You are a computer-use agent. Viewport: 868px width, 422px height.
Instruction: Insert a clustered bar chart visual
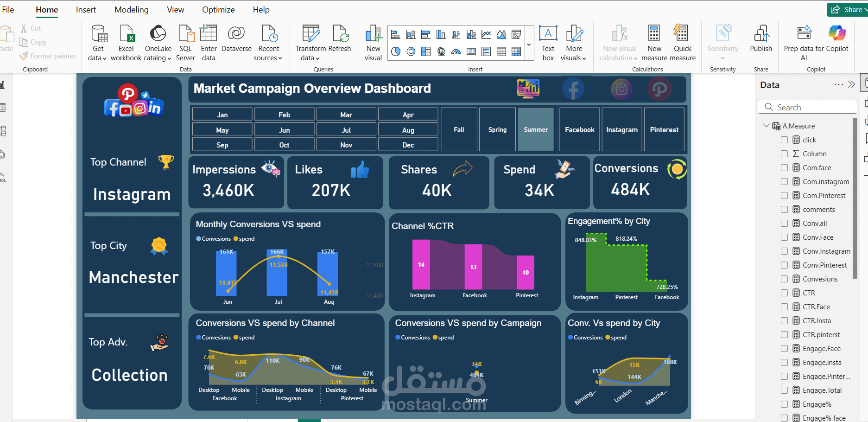(426, 34)
